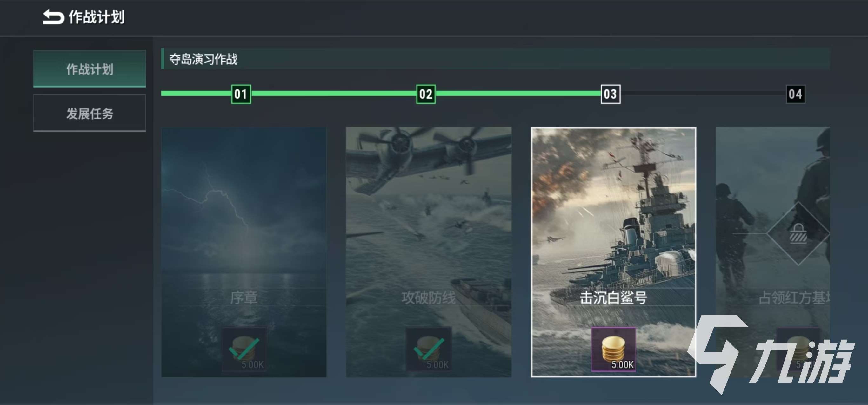The height and width of the screenshot is (405, 868).
Task: Tap the coin reward on 占领红方基地 card
Action: [798, 349]
